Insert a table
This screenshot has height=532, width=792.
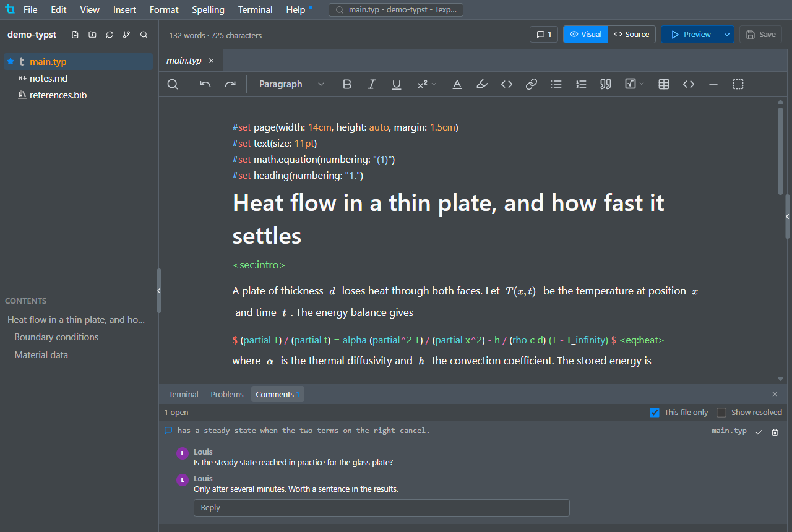(x=664, y=84)
